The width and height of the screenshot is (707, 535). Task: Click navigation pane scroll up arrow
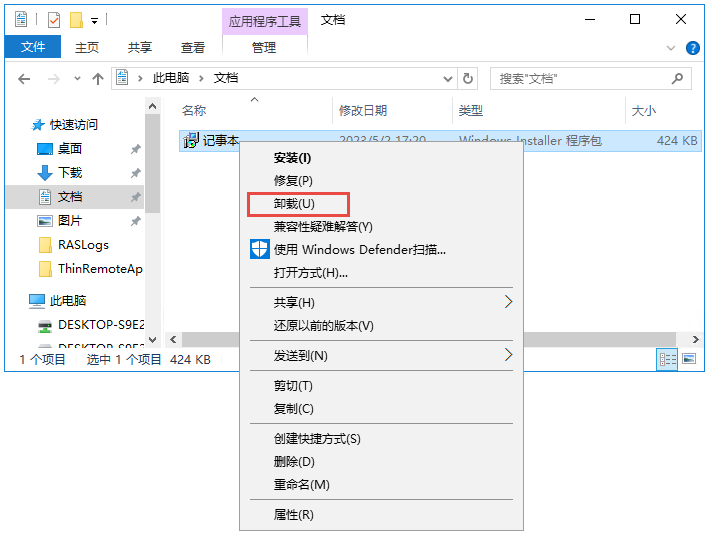[152, 106]
